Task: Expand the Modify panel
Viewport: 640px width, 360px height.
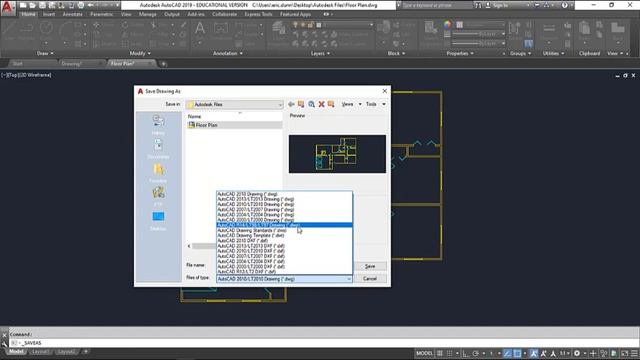Action: click(140, 53)
